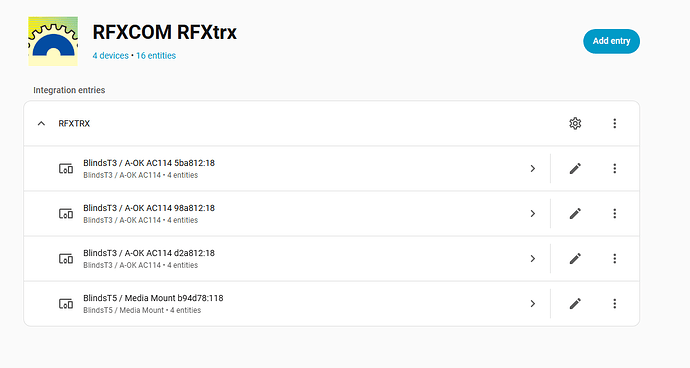The height and width of the screenshot is (368, 690).
Task: Open the RFXTRX entry overflow menu
Action: [x=615, y=124]
